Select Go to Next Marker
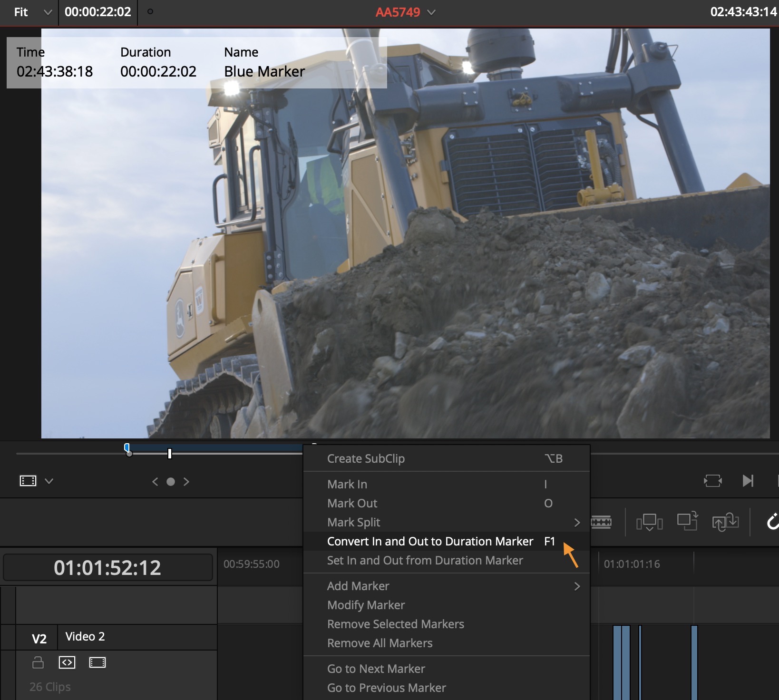 tap(446, 669)
